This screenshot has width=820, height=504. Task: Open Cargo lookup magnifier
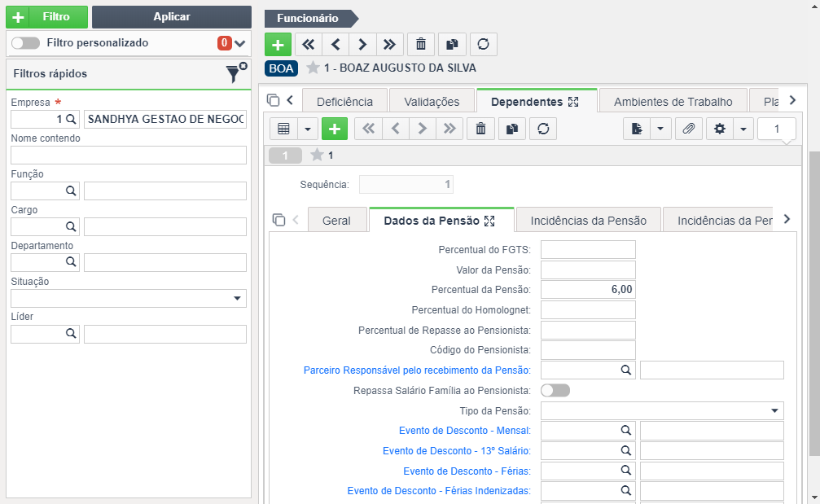[71, 226]
